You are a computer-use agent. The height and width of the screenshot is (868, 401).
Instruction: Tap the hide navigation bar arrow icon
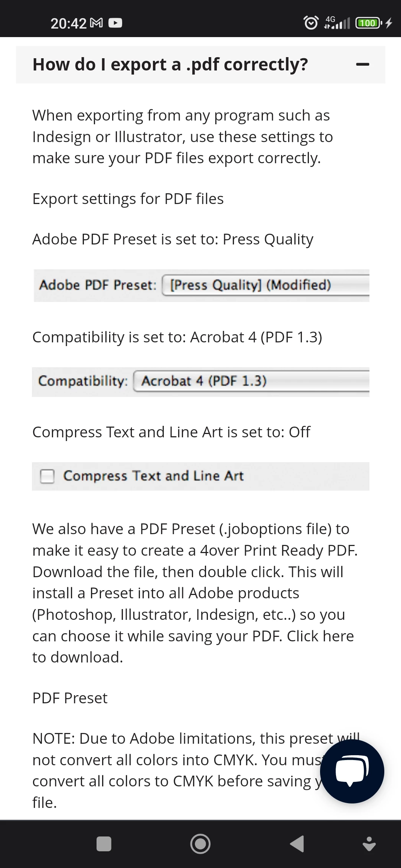coord(369,844)
